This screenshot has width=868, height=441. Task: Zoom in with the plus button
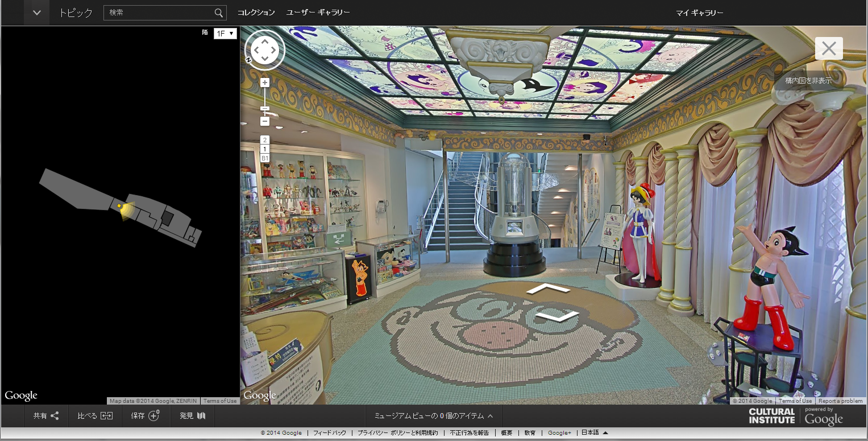265,83
